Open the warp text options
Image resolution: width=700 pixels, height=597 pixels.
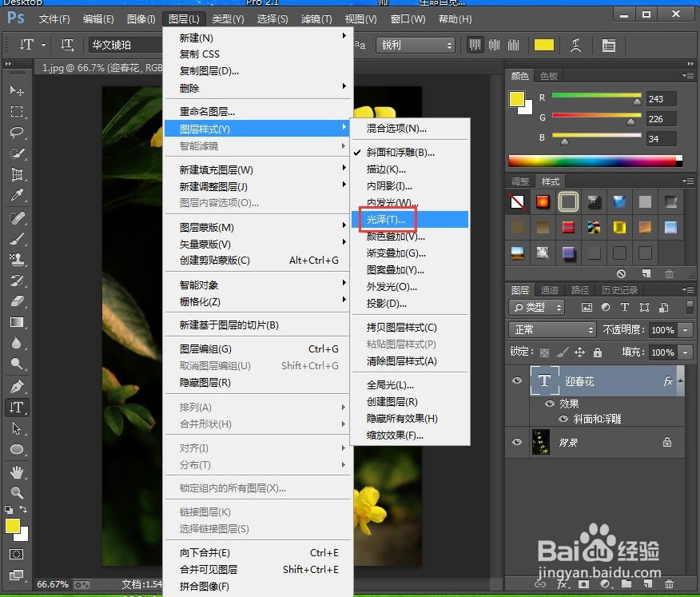coord(575,45)
